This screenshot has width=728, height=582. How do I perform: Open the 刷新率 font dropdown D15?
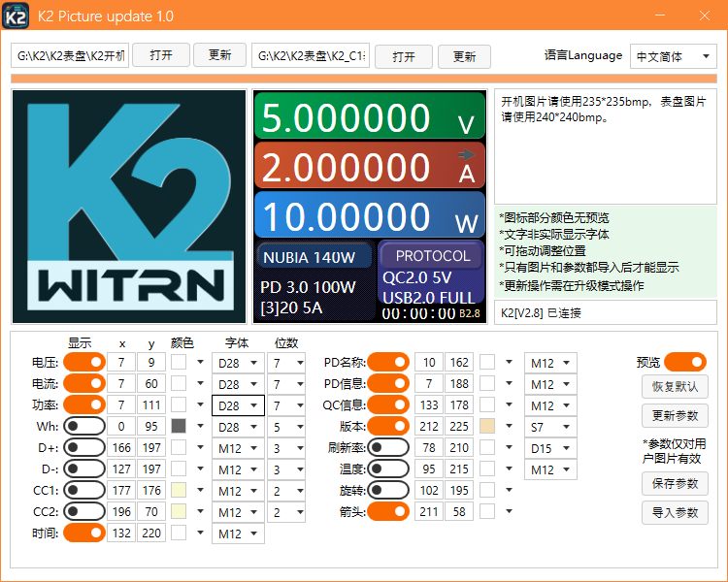click(550, 448)
